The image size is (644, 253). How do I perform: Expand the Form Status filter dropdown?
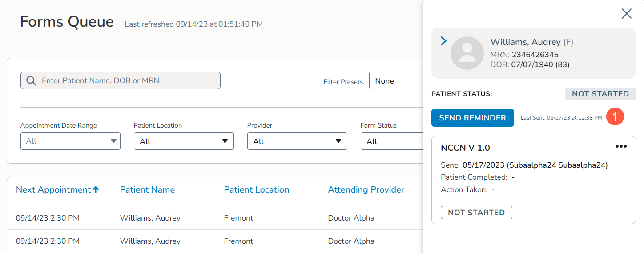tap(390, 141)
